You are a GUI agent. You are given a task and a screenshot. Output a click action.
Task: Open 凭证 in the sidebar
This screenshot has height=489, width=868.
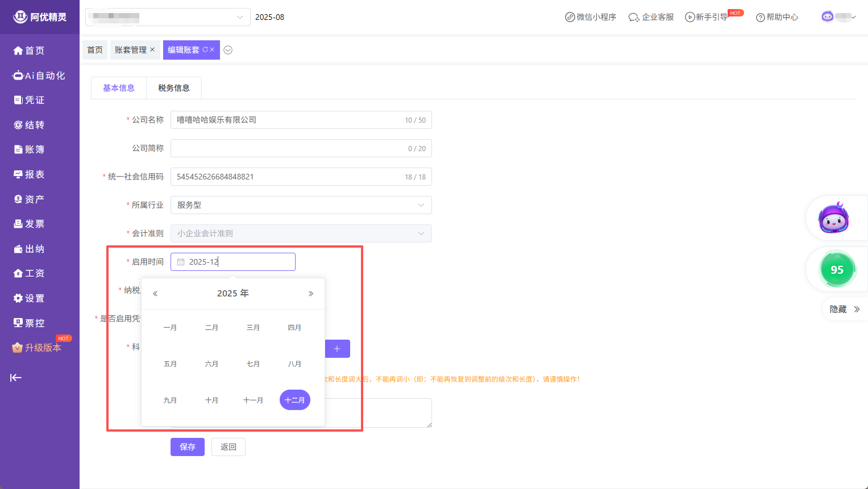34,100
